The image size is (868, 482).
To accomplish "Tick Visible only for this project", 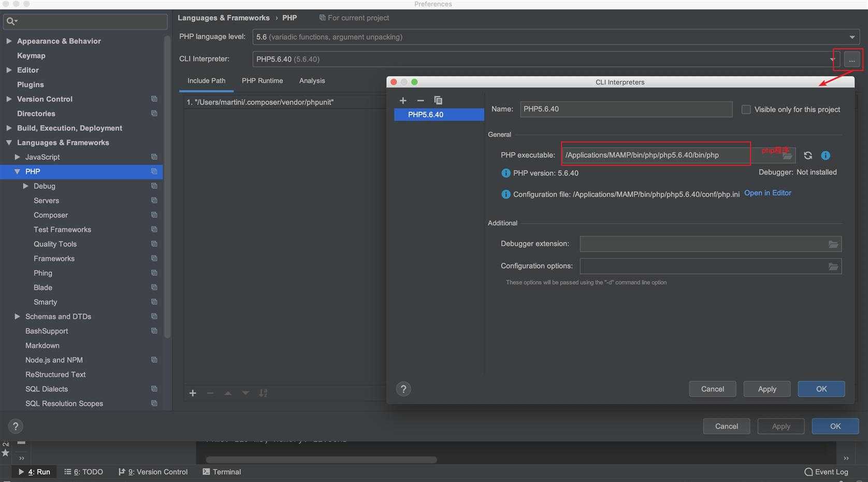I will [x=746, y=109].
